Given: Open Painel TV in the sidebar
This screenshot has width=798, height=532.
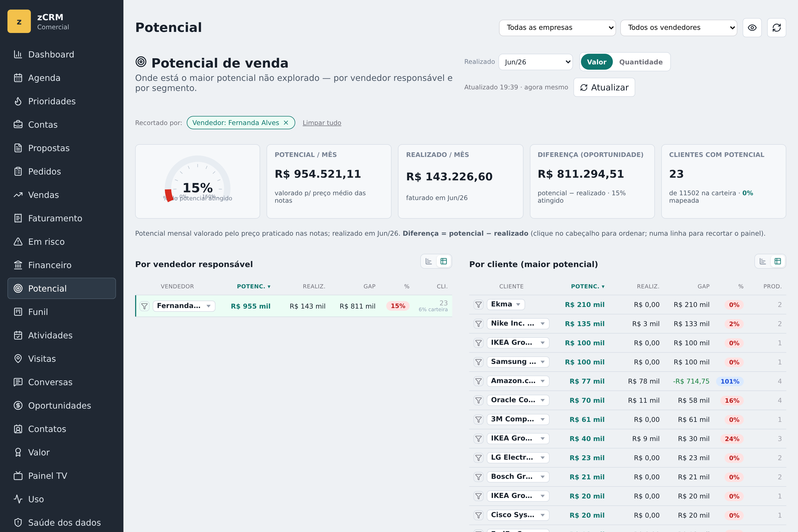Looking at the screenshot, I should click(61, 476).
